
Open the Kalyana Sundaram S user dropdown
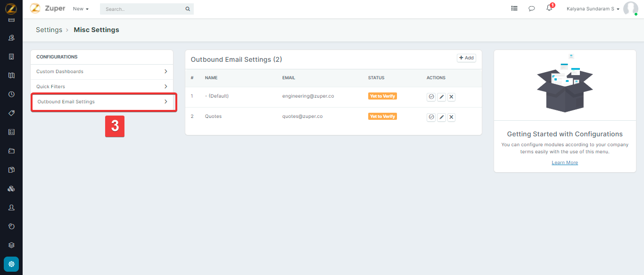pos(593,8)
